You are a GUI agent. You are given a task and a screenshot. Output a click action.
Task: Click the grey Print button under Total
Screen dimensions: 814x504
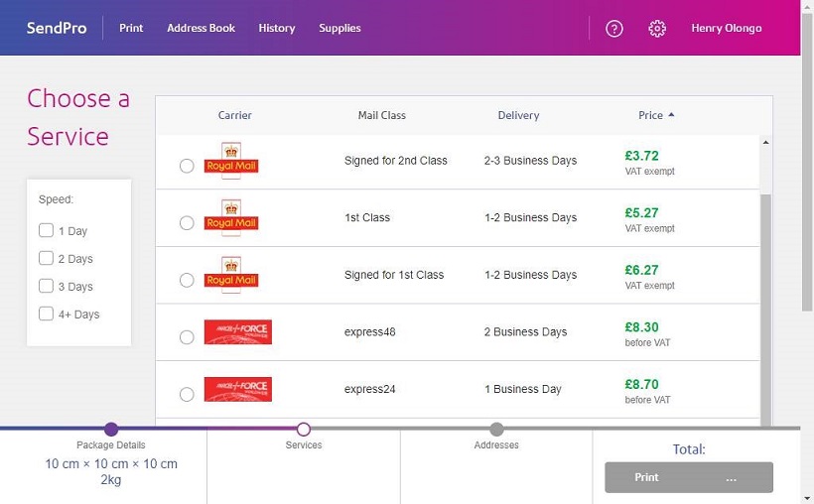[x=689, y=477]
